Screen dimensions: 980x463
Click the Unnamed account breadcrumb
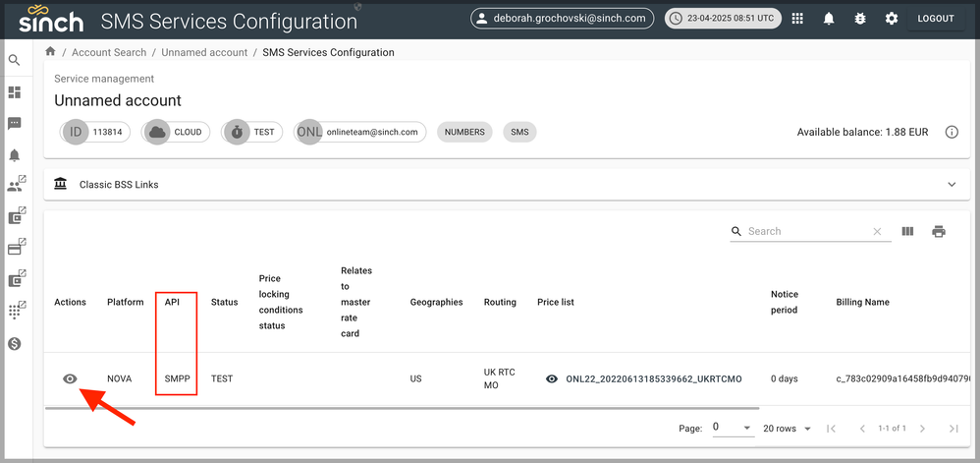pos(204,52)
